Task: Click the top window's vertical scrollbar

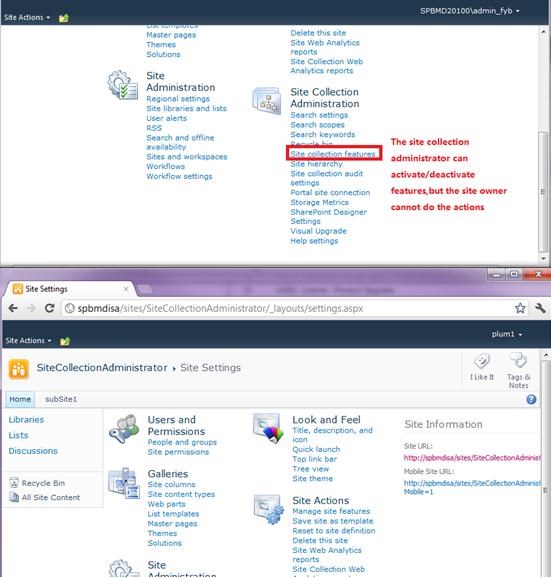Action: pyautogui.click(x=543, y=191)
